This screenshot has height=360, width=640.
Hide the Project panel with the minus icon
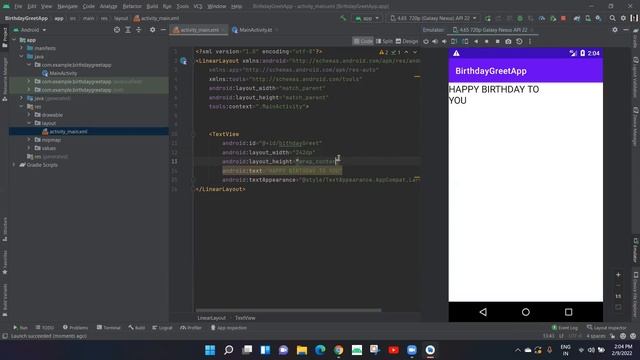click(163, 30)
